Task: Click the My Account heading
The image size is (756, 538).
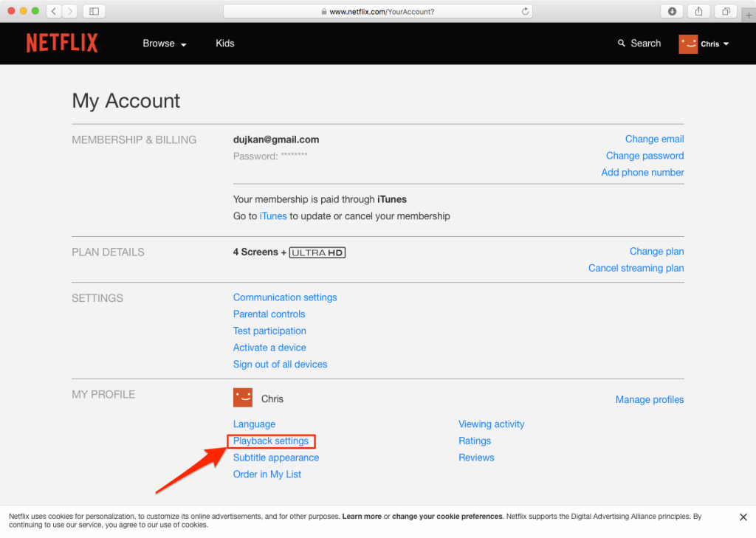Action: 126,101
